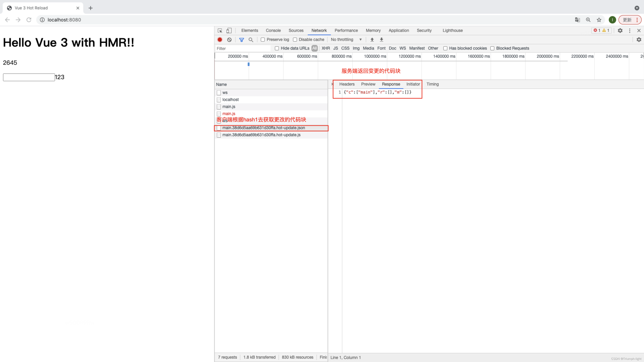Screen dimensions: 644x362
Task: Open the tab search dropdown arrow
Action: coord(637,8)
